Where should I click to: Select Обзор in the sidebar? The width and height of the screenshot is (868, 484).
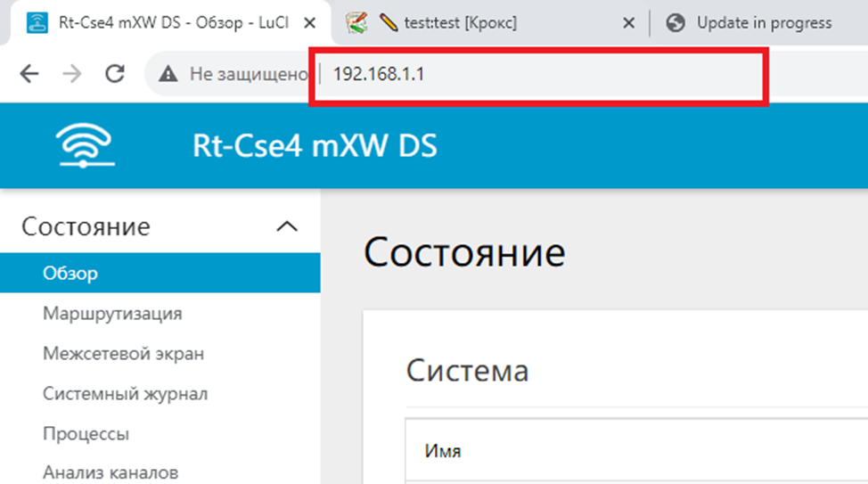[160, 273]
